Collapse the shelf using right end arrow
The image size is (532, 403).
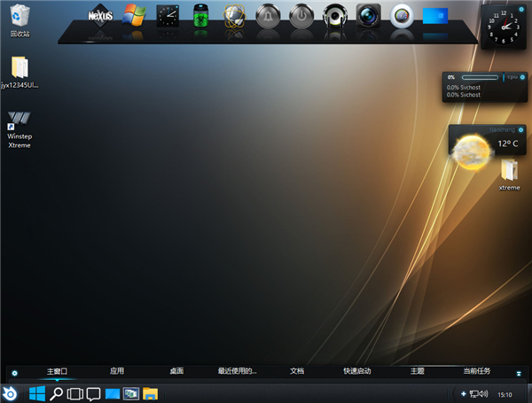point(519,372)
